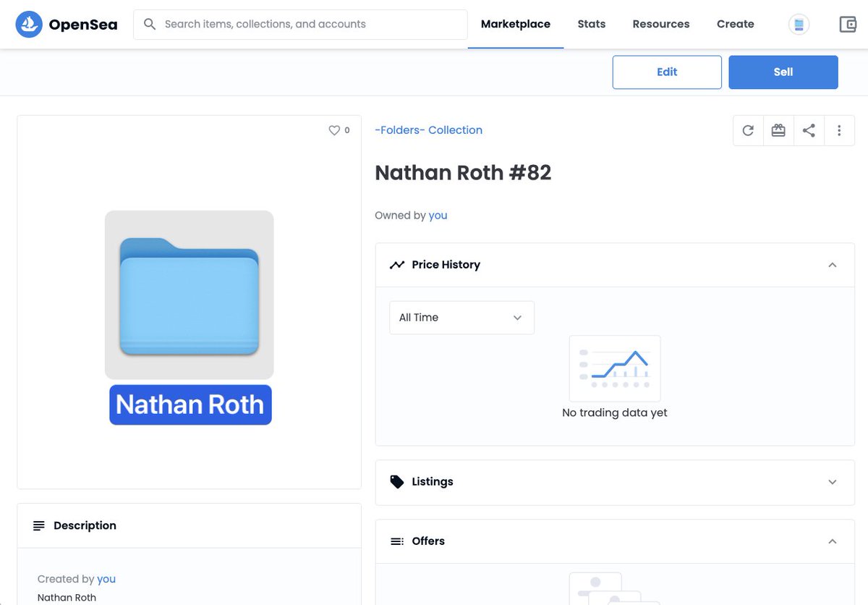Click the 'No trading data yet' text
Image resolution: width=868 pixels, height=605 pixels.
pyautogui.click(x=615, y=413)
